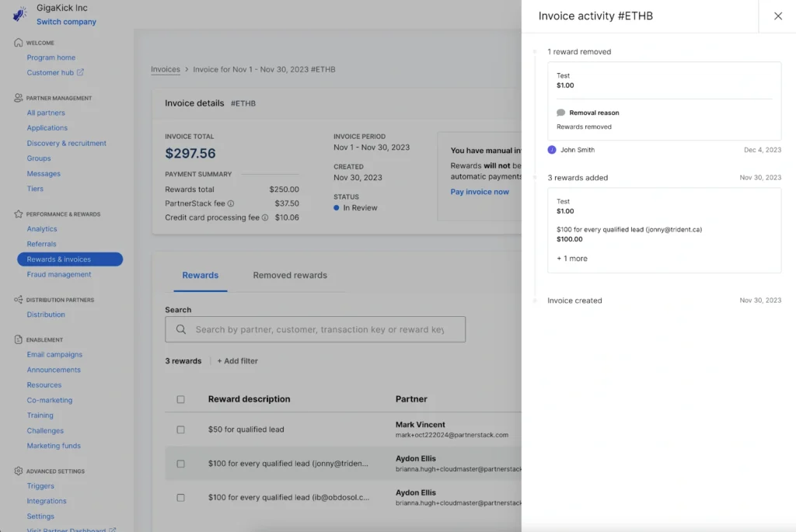Click the Mark Vincent partner name
Screen dimensions: 796x532
420,425
